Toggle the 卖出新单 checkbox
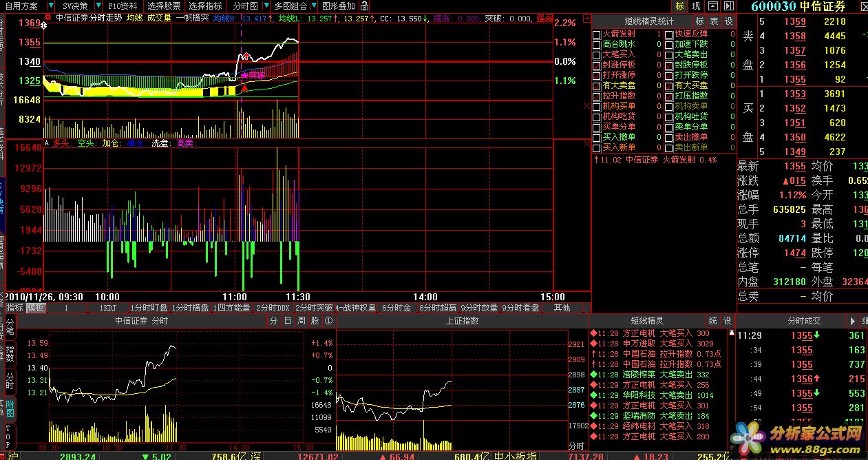Screen dimensions: 868x460 (x=669, y=147)
